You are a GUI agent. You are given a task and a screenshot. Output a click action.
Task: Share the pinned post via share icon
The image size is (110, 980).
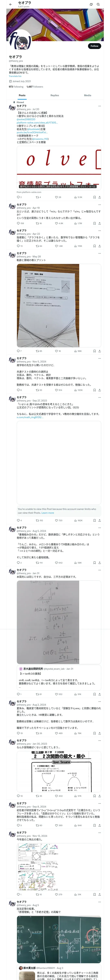[99, 197]
